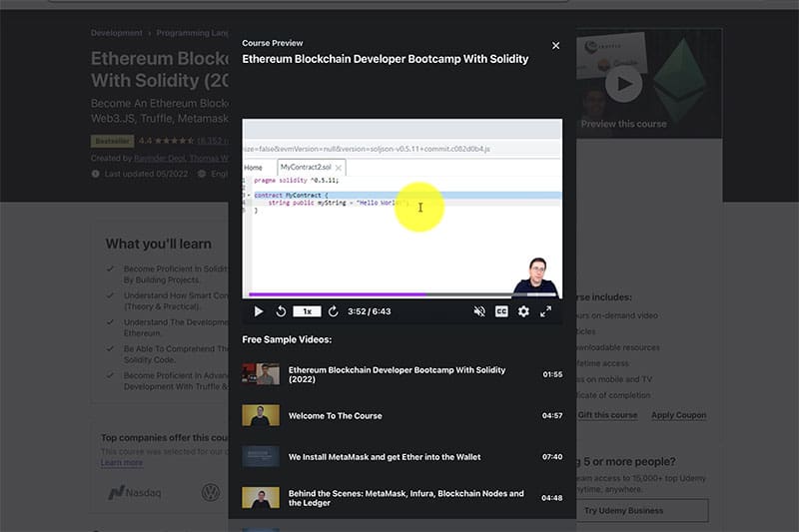Viewport: 799px width, 532px height.
Task: Click the 'Preview this course' label
Action: [623, 124]
